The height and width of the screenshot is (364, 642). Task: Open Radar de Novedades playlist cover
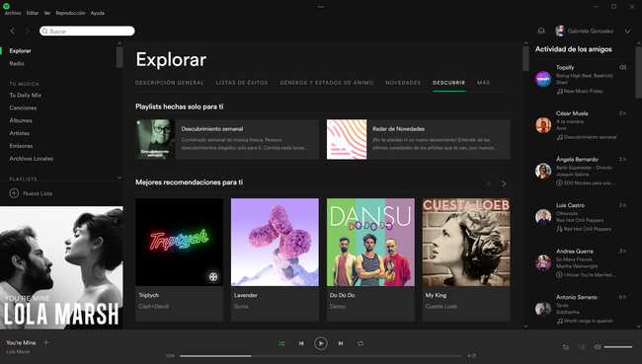tap(347, 139)
